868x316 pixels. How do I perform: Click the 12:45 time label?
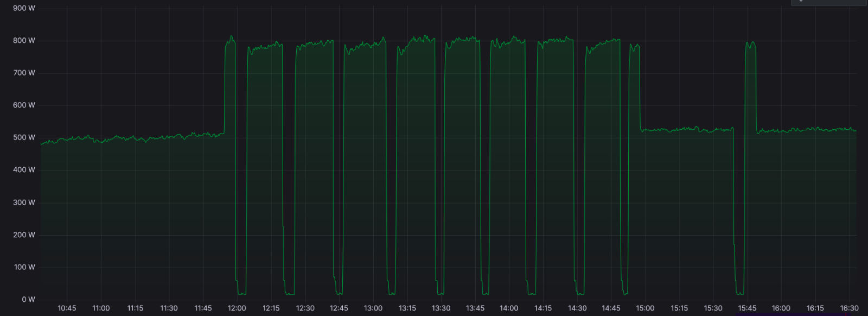pos(339,308)
